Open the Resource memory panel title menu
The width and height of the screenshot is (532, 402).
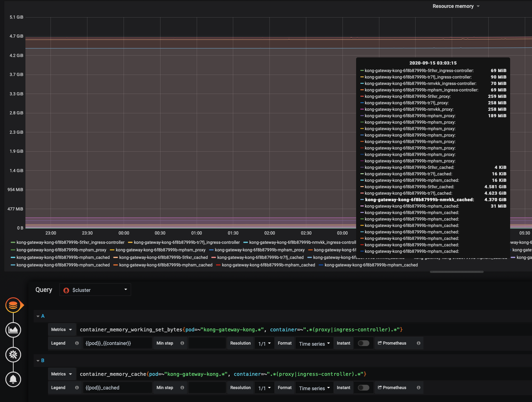tap(456, 6)
